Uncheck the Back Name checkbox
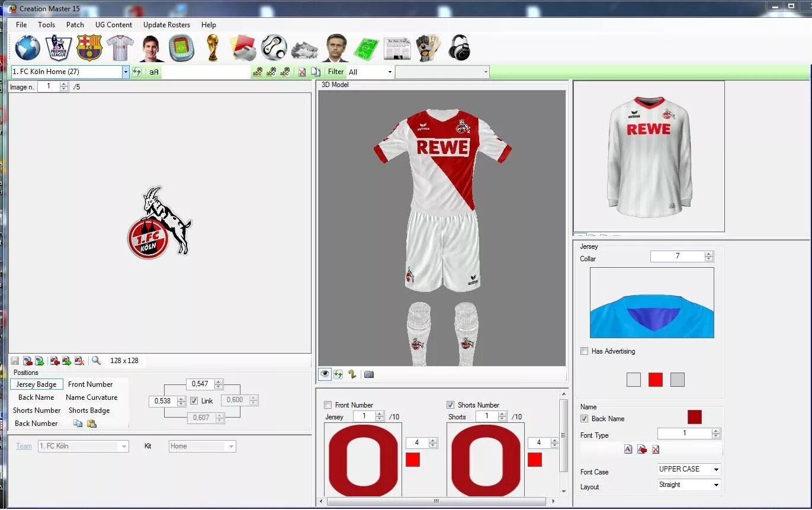 585,419
